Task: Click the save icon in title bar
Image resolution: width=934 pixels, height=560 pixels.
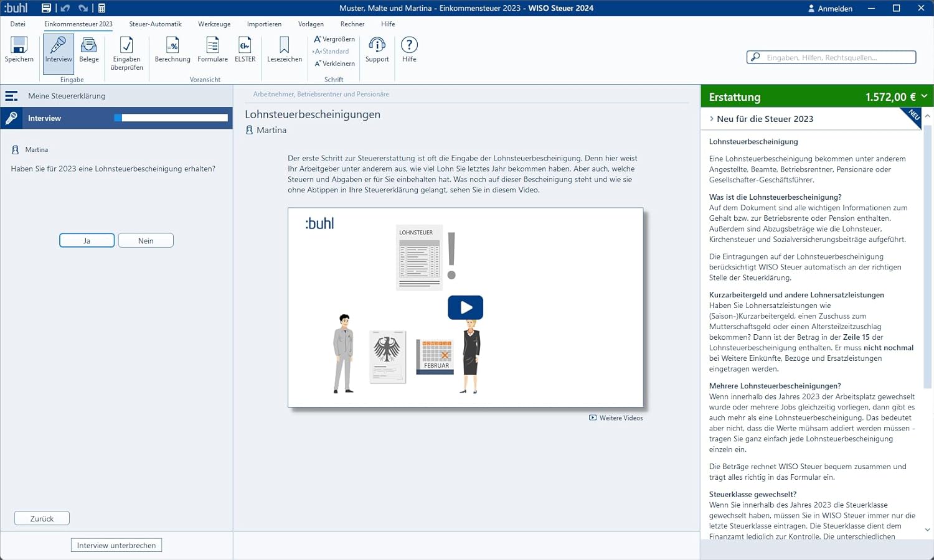Action: (46, 8)
